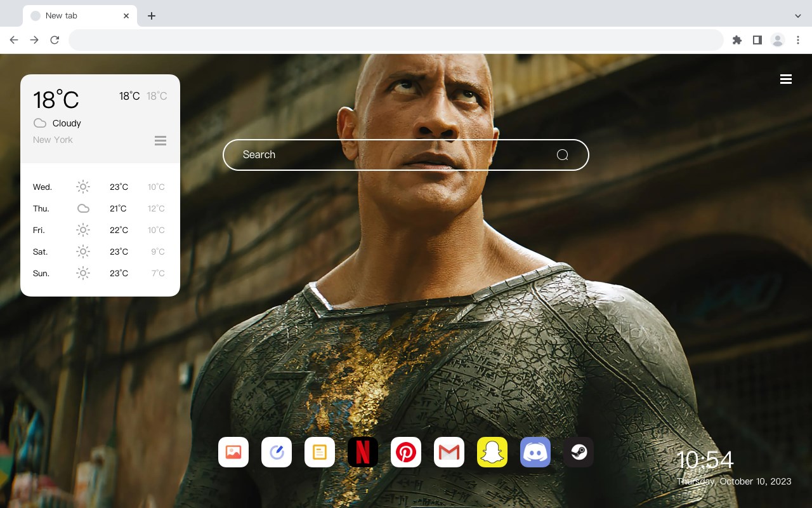The image size is (812, 508).
Task: Expand the tab search dropdown arrow
Action: tap(798, 16)
